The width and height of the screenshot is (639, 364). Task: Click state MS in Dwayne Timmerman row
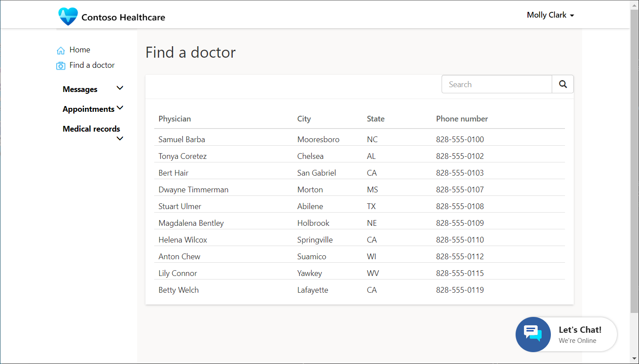pyautogui.click(x=372, y=190)
